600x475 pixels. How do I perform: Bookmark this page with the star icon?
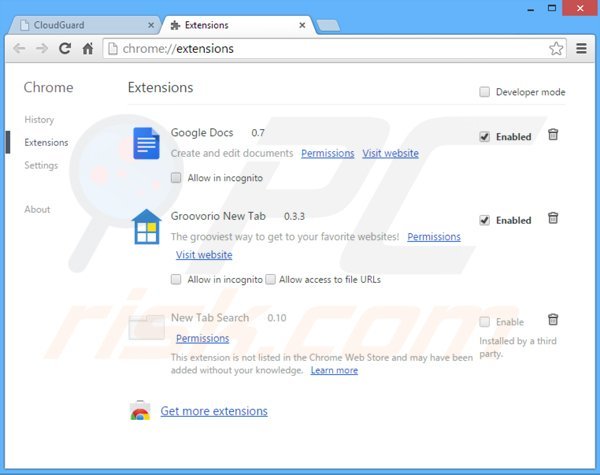[556, 49]
